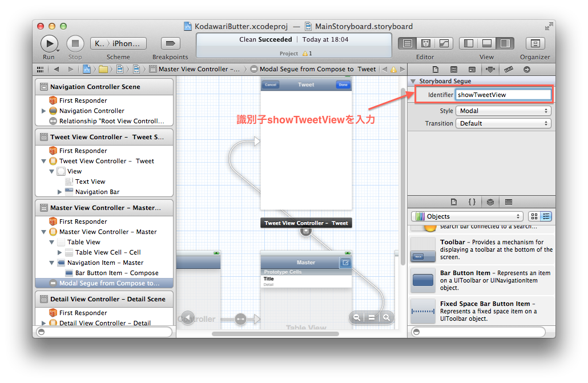588x383 pixels.
Task: Click the yellow folder in the jump bar
Action: (x=103, y=69)
